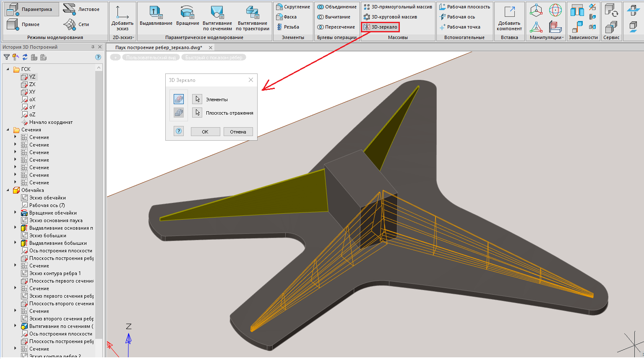Select the Рабочая плоскость tool
This screenshot has height=359, width=644.
click(x=464, y=7)
